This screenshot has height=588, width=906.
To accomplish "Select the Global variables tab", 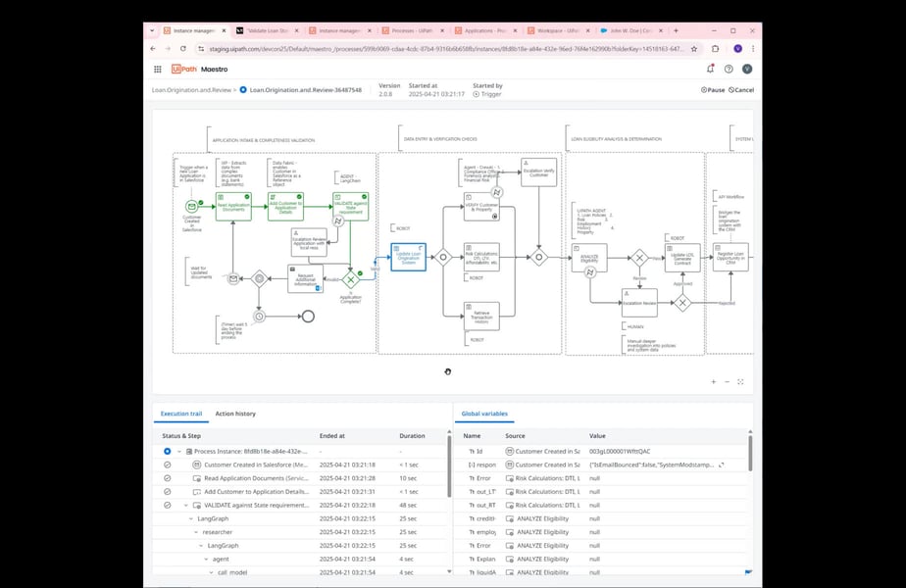I will coord(484,414).
